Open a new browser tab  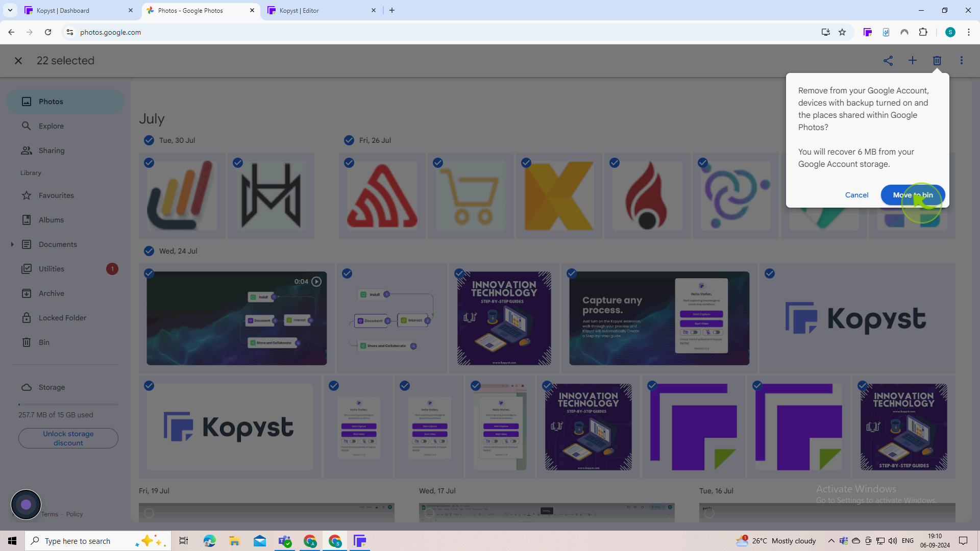(392, 10)
